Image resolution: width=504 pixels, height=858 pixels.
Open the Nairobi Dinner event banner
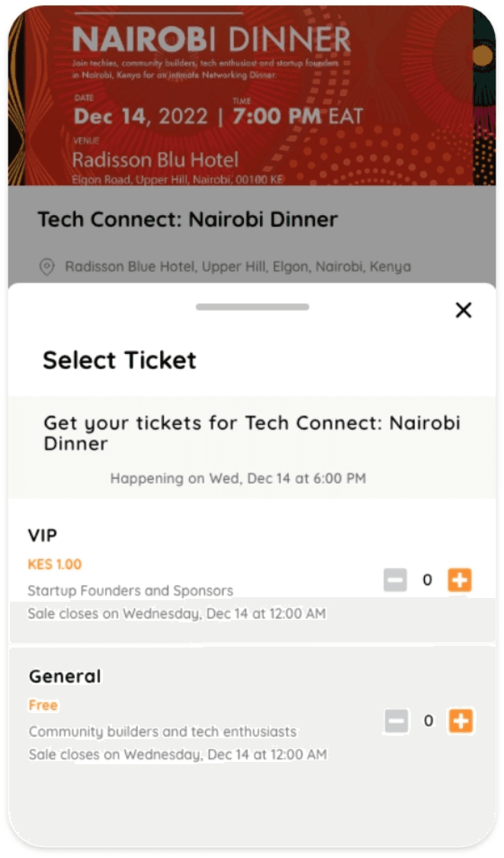tap(252, 96)
